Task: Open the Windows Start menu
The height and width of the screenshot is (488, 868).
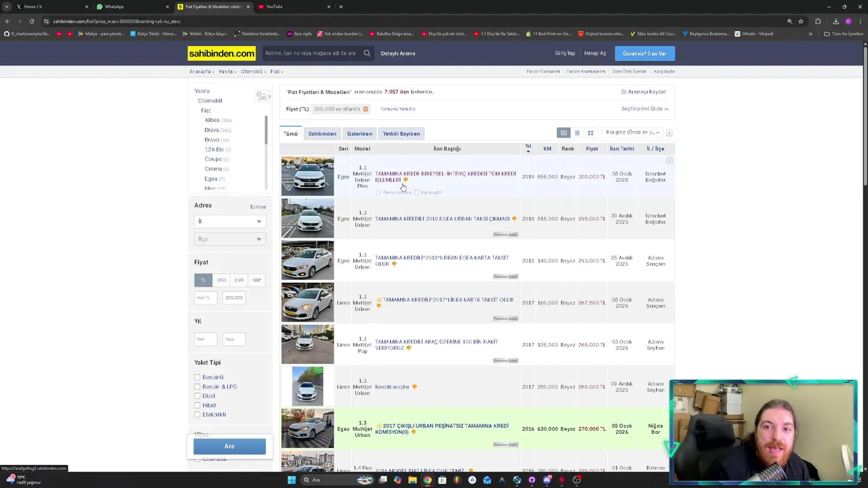Action: click(x=292, y=480)
